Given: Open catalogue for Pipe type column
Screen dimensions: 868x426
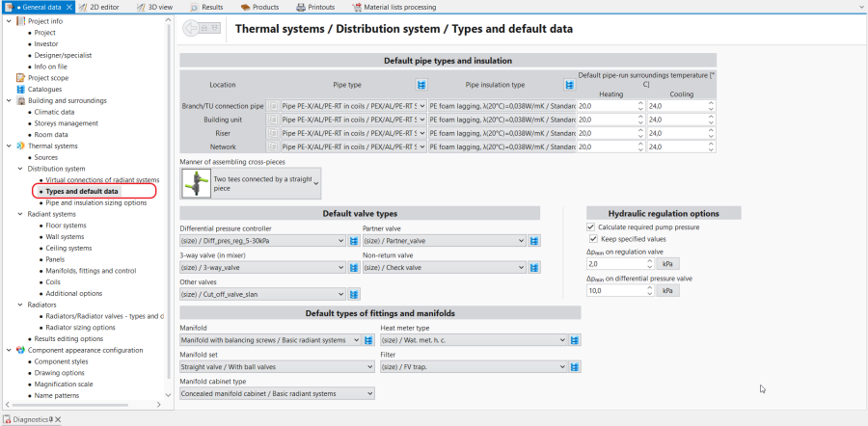Looking at the screenshot, I should click(421, 85).
